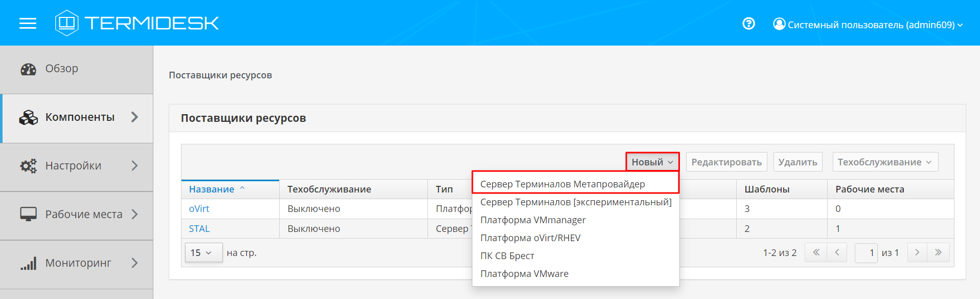Click next page arrow icon
The height and width of the screenshot is (299, 980).
pyautogui.click(x=917, y=252)
